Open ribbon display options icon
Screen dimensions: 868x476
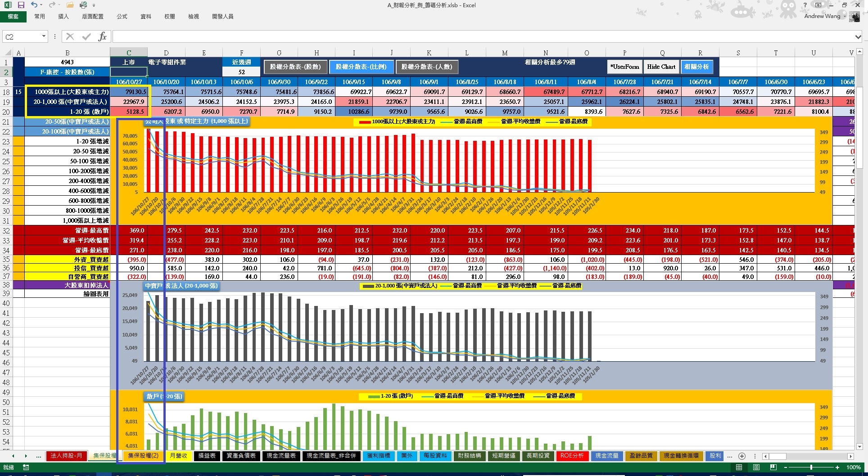(x=818, y=5)
